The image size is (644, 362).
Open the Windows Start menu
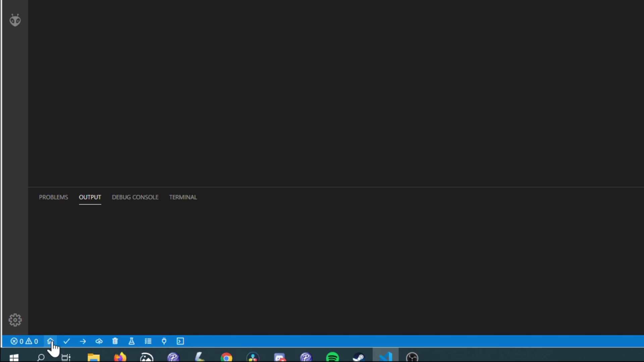(x=14, y=357)
